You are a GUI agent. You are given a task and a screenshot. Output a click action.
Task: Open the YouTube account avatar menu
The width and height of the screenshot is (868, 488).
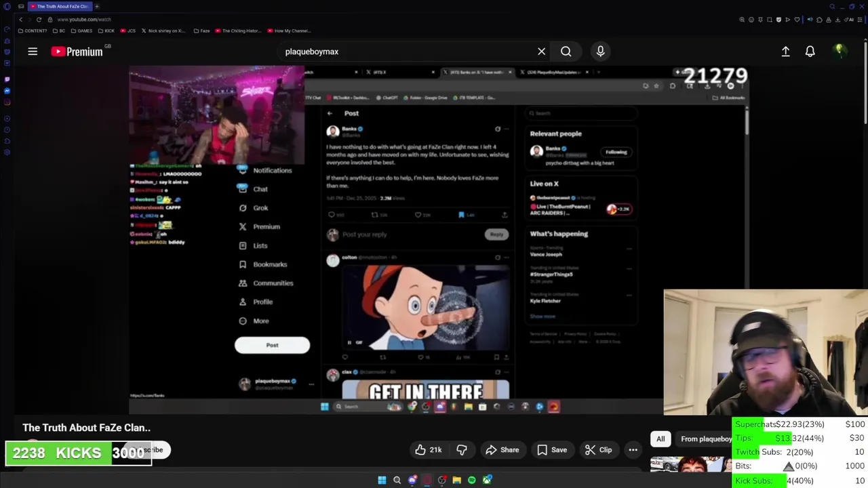839,51
